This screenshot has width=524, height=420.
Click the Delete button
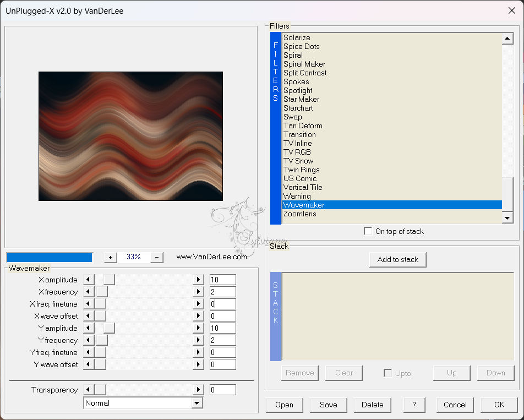coord(372,405)
